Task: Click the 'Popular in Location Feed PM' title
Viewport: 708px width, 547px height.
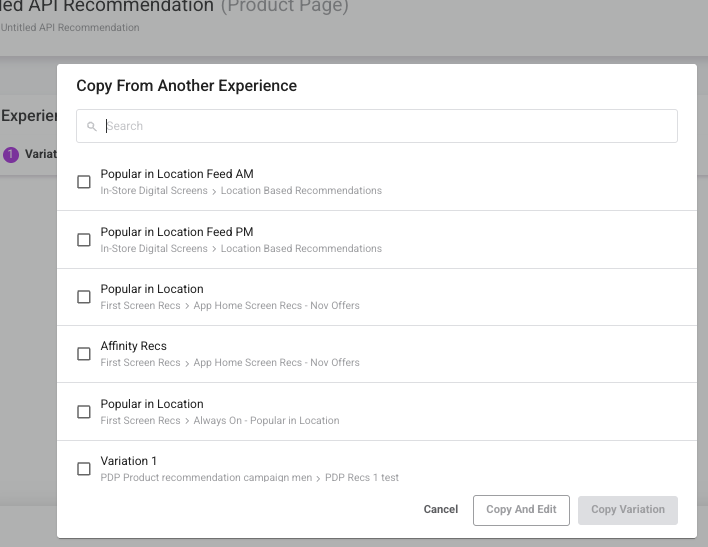Action: tap(177, 232)
